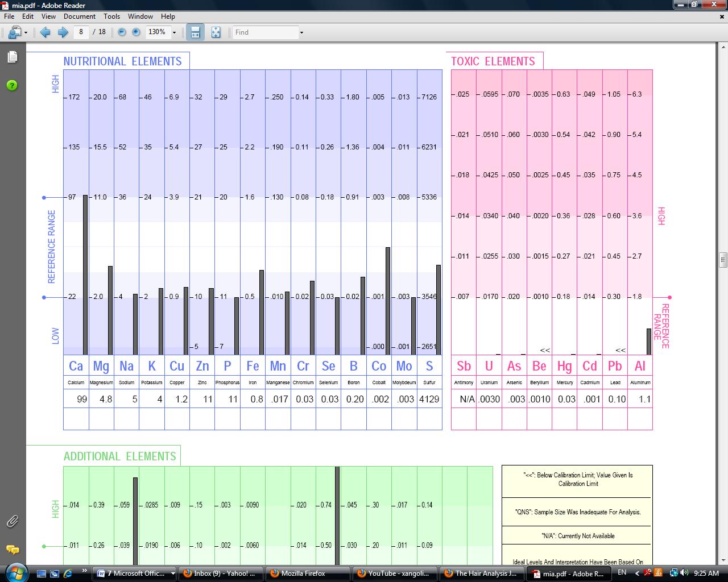Viewport: 728px width, 582px height.
Task: Click the Uranium value .0030
Action: 489,399
